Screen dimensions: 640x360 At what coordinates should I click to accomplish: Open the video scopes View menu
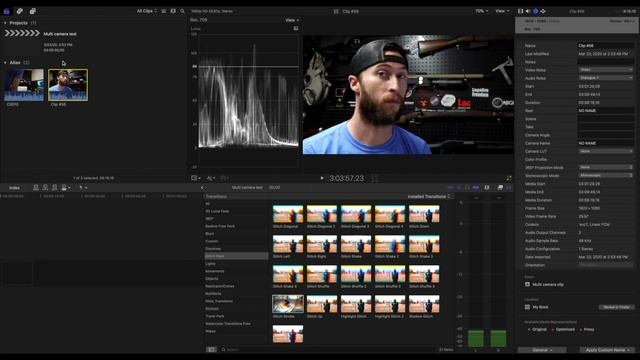click(x=292, y=20)
